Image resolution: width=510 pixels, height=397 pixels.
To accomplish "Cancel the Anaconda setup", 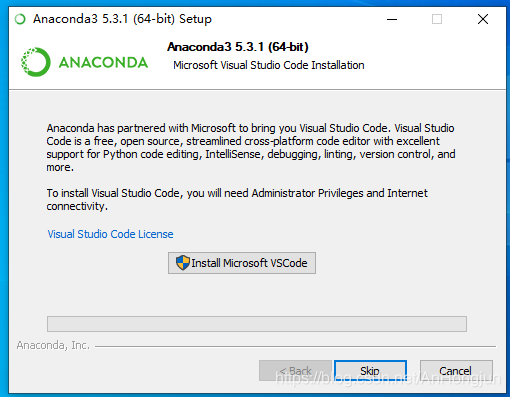I will (456, 371).
